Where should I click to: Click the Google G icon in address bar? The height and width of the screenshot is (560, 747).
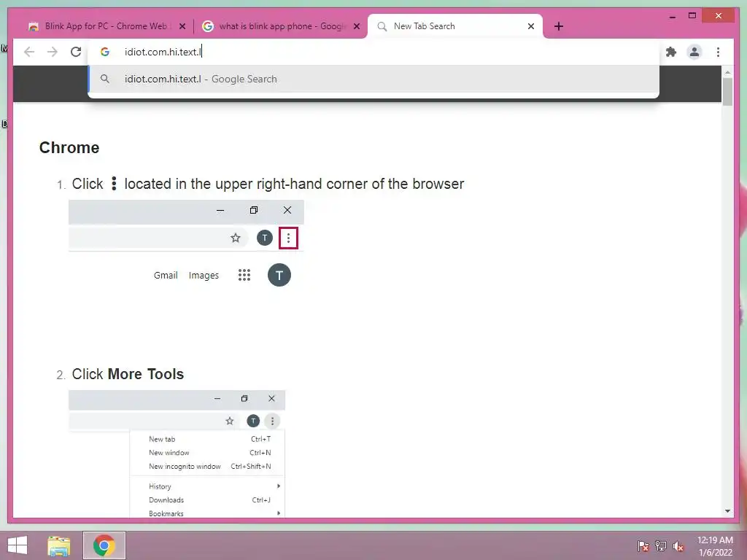[105, 52]
